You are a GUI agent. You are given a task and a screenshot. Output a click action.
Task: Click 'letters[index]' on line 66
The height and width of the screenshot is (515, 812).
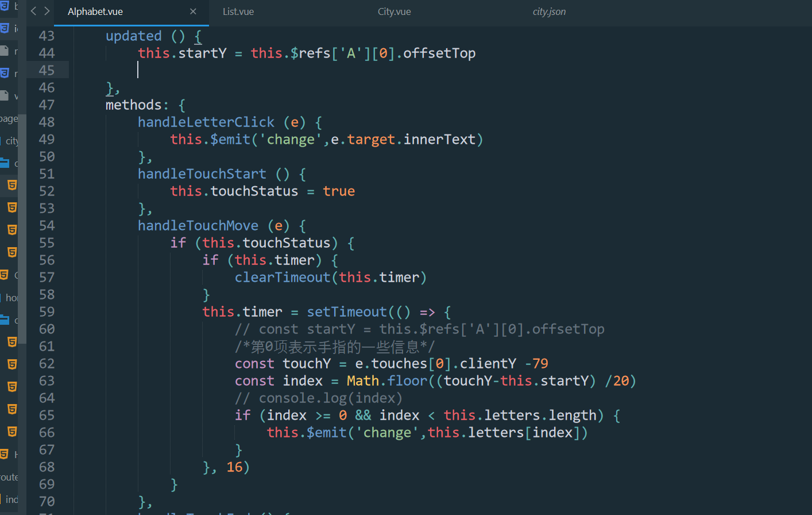click(x=524, y=432)
